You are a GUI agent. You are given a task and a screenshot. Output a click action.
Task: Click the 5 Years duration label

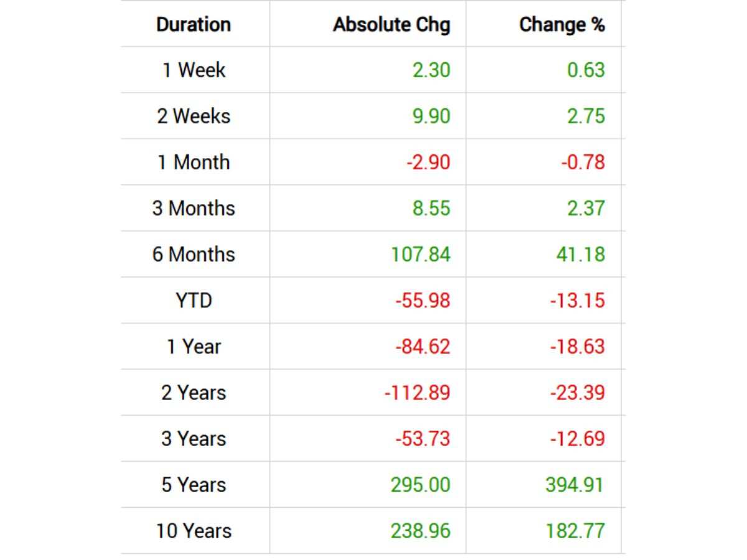coord(194,485)
